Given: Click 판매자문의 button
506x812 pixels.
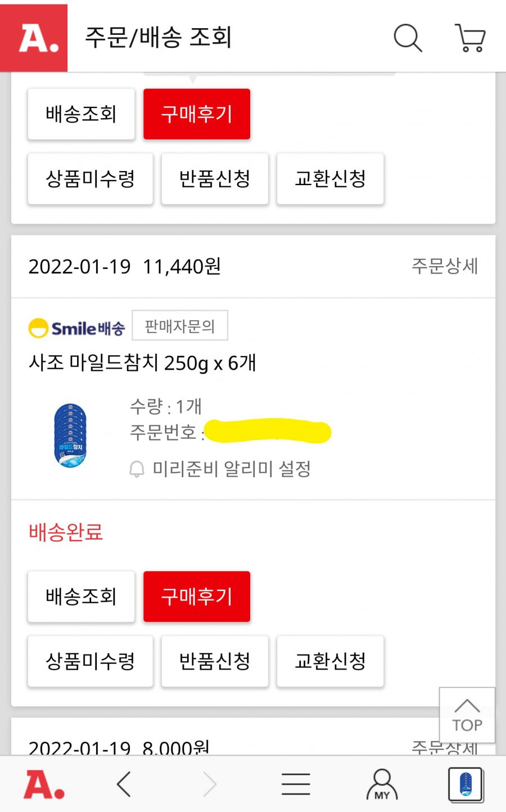Looking at the screenshot, I should click(x=180, y=325).
